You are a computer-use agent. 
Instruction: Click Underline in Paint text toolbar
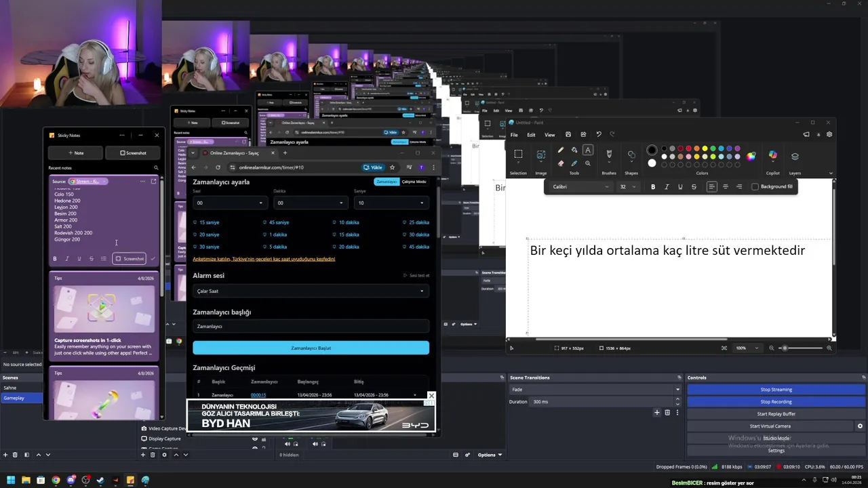point(680,186)
